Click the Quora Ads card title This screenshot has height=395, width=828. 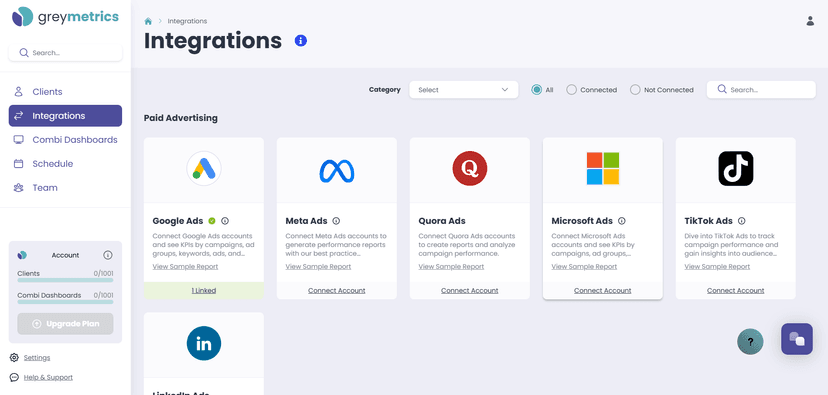click(442, 221)
